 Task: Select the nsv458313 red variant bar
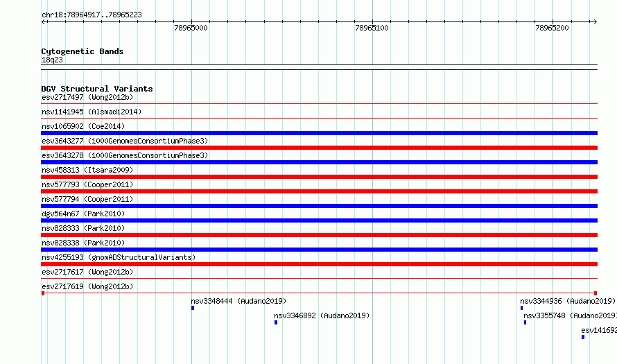click(319, 177)
